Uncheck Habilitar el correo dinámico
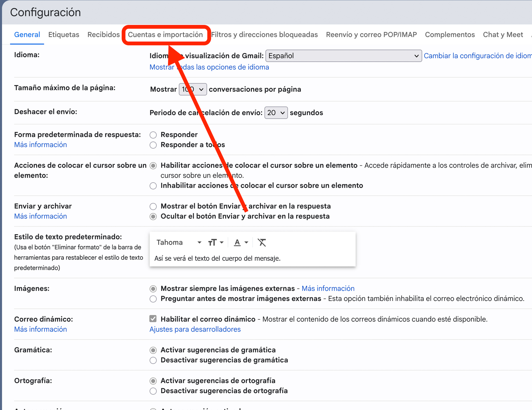This screenshot has width=532, height=410. 153,319
